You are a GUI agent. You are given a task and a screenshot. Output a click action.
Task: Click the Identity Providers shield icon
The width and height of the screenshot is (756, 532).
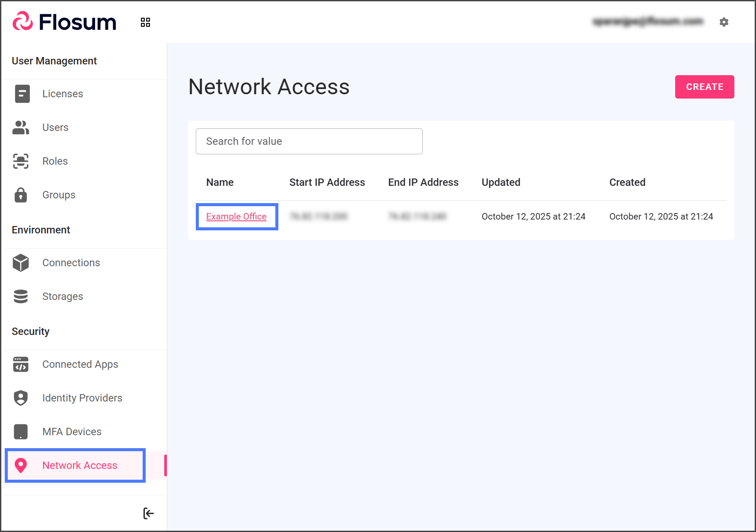pyautogui.click(x=21, y=398)
